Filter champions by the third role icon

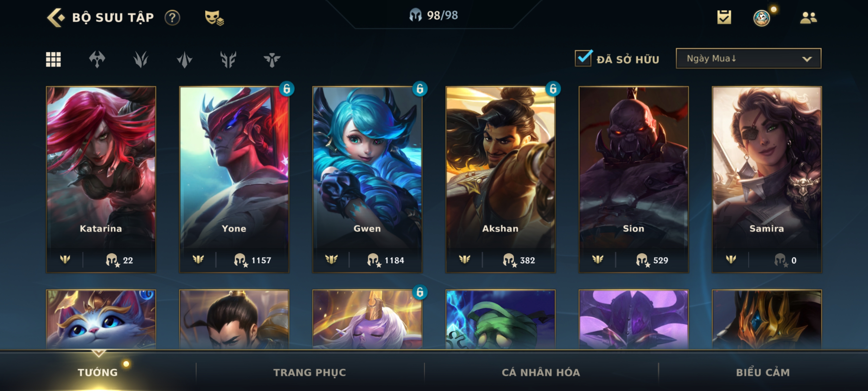[184, 59]
